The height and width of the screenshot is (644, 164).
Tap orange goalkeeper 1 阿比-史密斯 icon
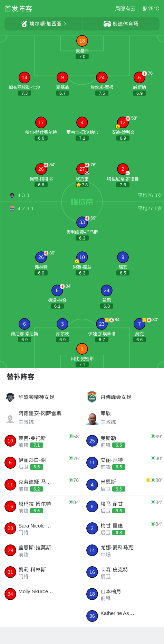pos(82,349)
